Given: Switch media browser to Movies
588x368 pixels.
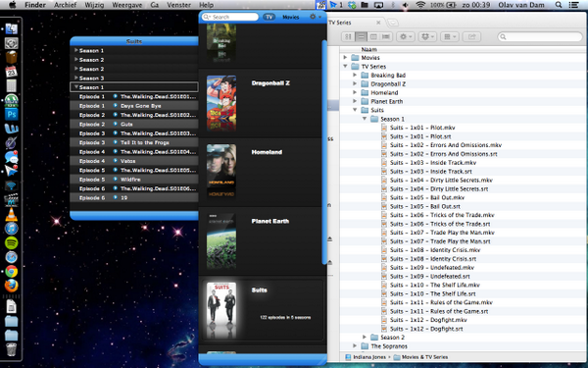Looking at the screenshot, I should 291,17.
